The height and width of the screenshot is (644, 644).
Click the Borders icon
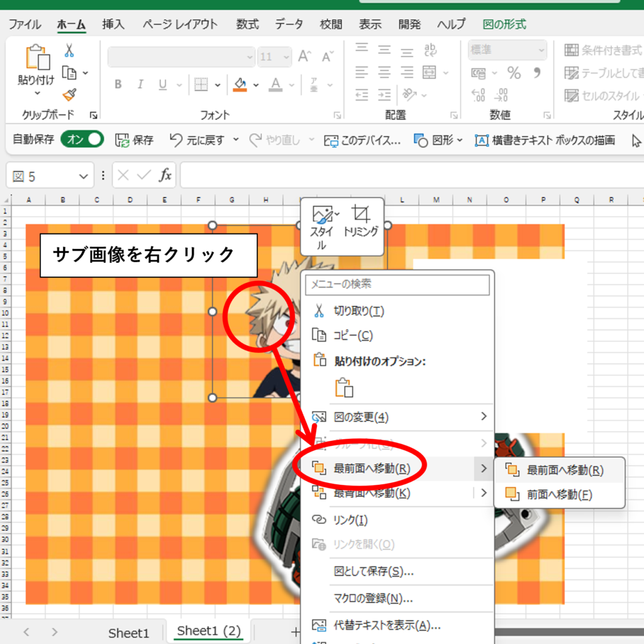[x=201, y=85]
